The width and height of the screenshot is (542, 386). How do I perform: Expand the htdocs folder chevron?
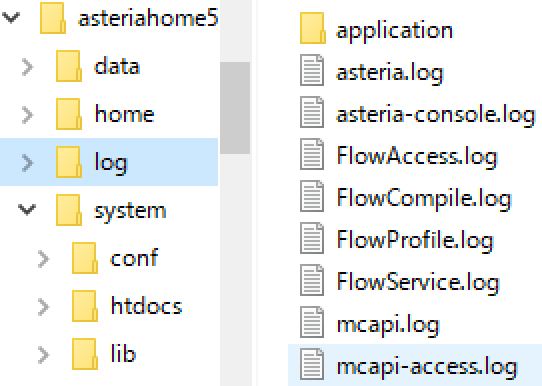43,307
